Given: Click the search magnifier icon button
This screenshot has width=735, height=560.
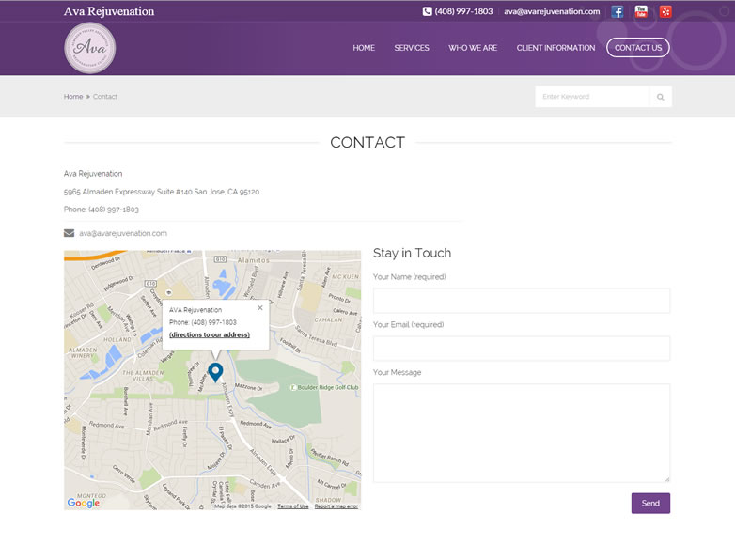Looking at the screenshot, I should pos(661,97).
